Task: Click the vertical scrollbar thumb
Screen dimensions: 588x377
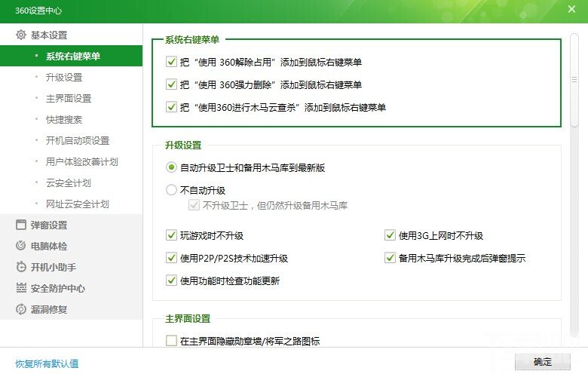Action: click(x=574, y=80)
